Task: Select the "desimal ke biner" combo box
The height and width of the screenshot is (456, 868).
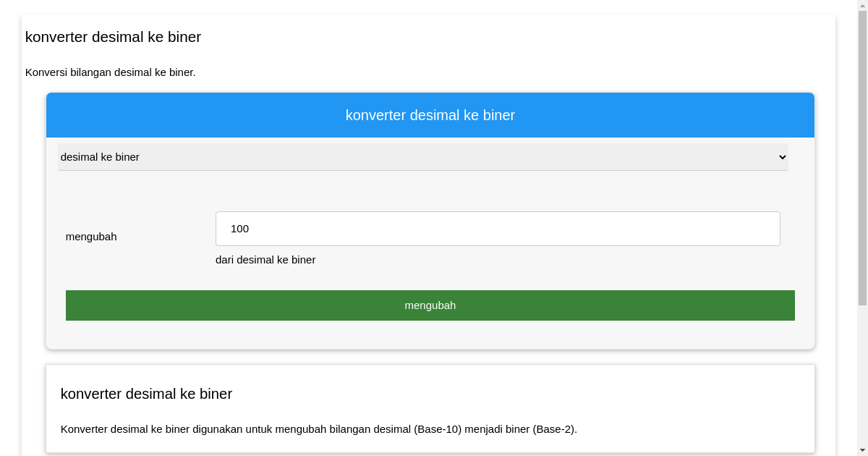Action: pos(423,157)
